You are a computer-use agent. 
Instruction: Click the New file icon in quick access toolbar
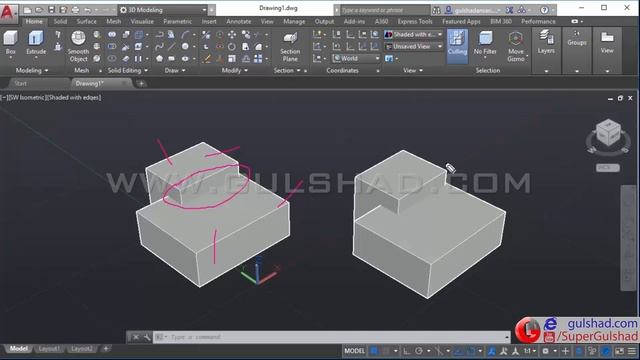pos(27,10)
